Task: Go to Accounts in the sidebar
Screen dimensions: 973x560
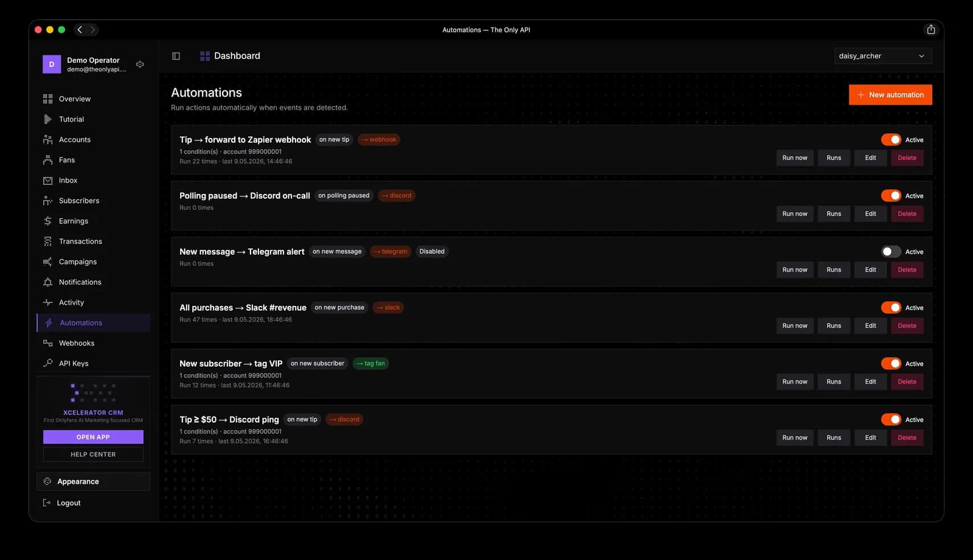Action: click(94, 140)
